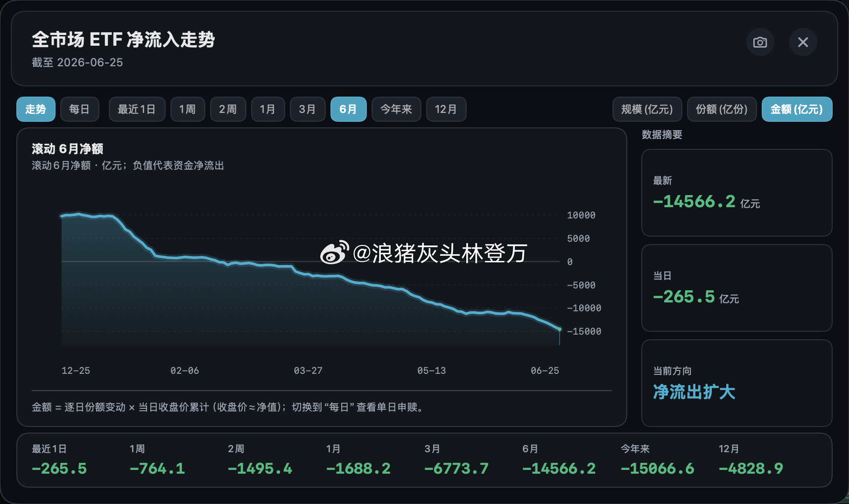
Task: Click the 截至 2026-06-25 date text
Action: [77, 63]
